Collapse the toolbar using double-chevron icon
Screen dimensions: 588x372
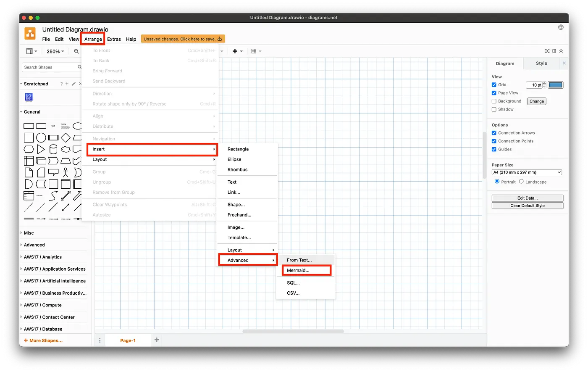pos(561,51)
